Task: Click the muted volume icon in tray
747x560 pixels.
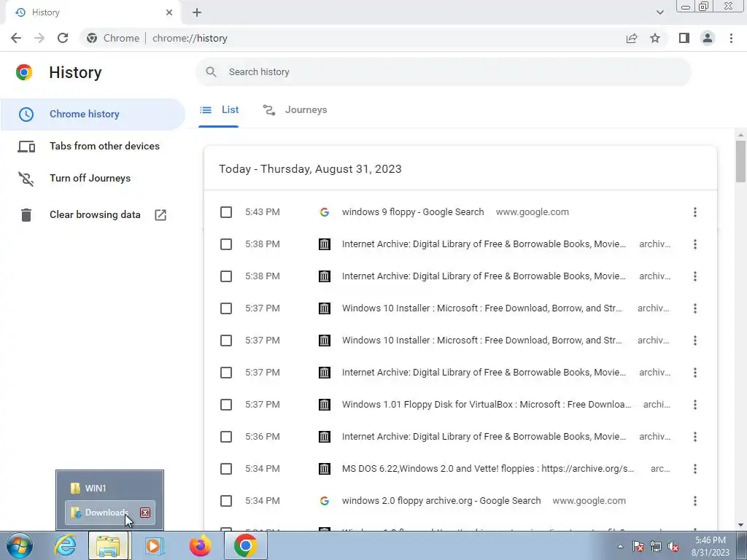Action: coord(673,546)
